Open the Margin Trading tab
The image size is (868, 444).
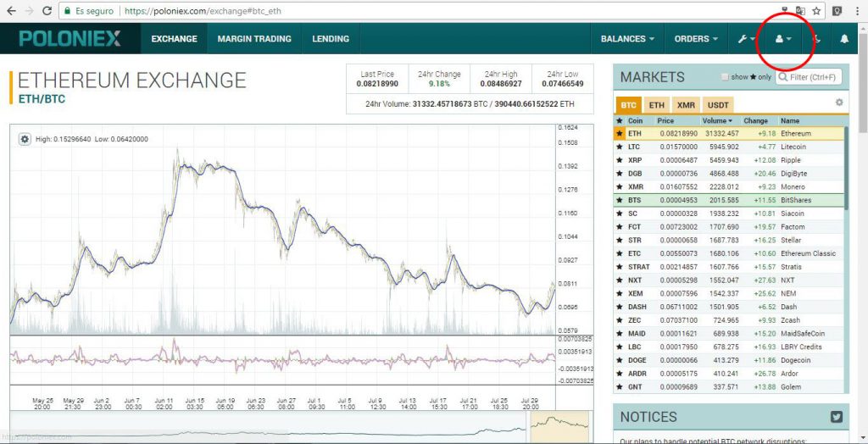pos(254,39)
